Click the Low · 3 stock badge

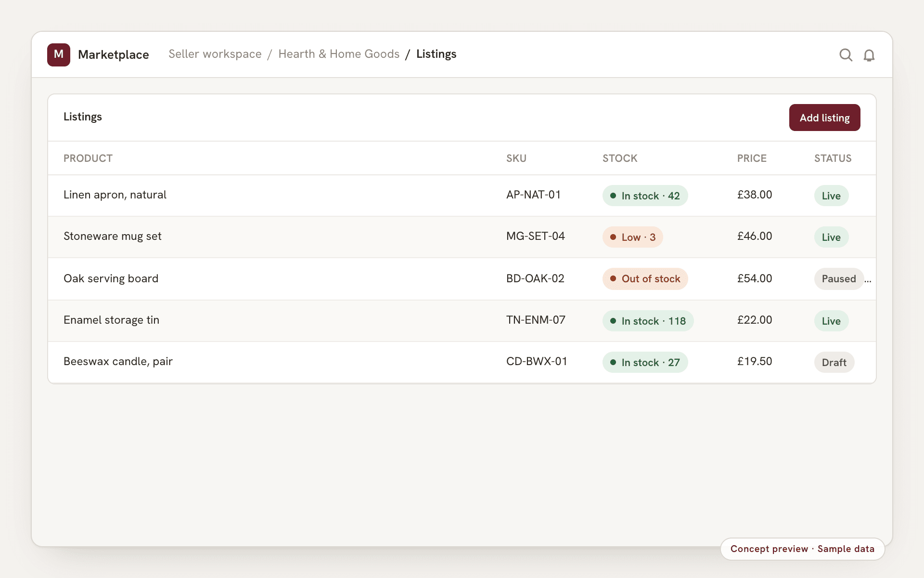point(632,237)
